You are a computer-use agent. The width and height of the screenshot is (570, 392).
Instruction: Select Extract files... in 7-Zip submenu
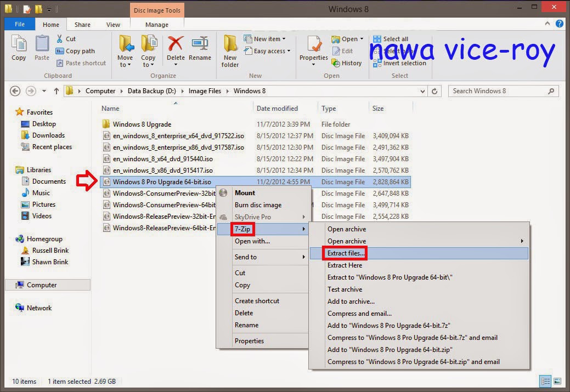(x=419, y=253)
